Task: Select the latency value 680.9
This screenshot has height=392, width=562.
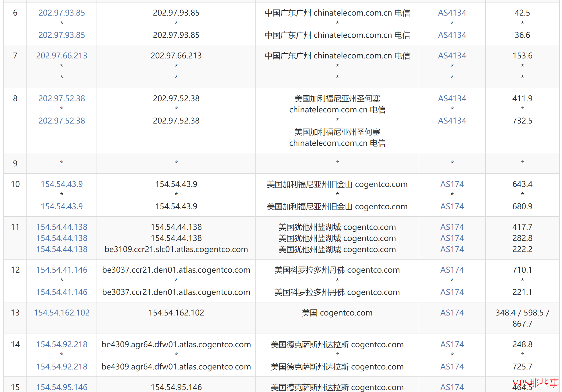Action: click(x=522, y=206)
